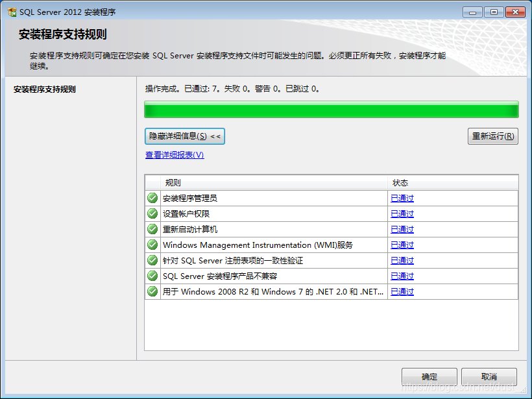Collapse details using 隐藏详细信息 button
This screenshot has width=532, height=399.
point(185,136)
